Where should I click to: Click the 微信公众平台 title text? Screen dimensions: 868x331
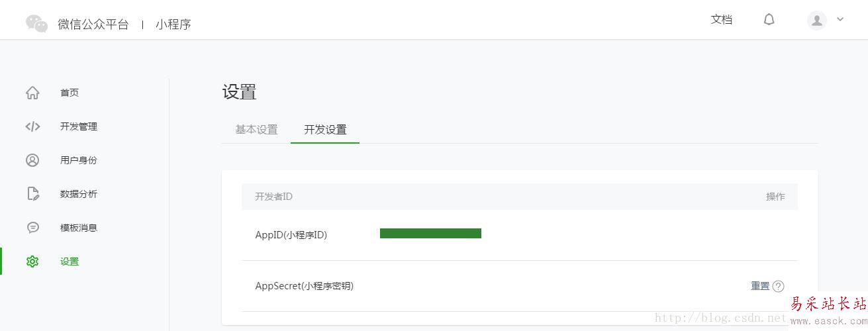click(93, 24)
